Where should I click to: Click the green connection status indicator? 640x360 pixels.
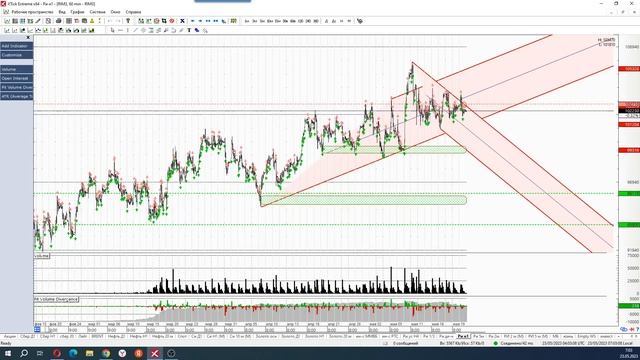pyautogui.click(x=496, y=343)
